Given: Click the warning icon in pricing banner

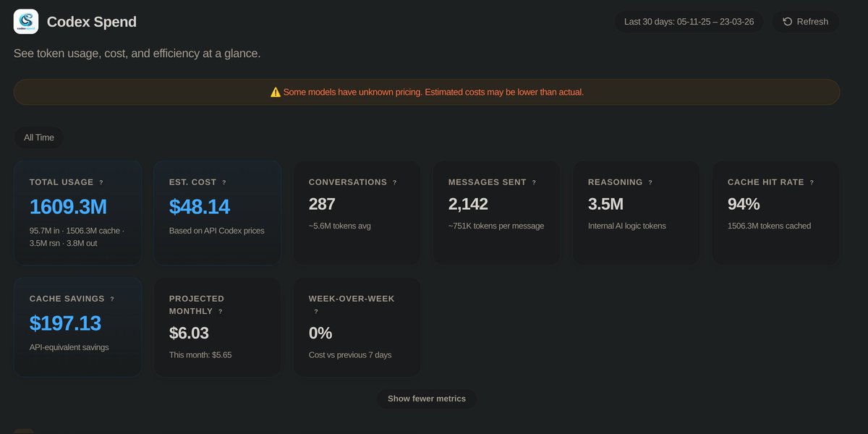Looking at the screenshot, I should [x=276, y=92].
